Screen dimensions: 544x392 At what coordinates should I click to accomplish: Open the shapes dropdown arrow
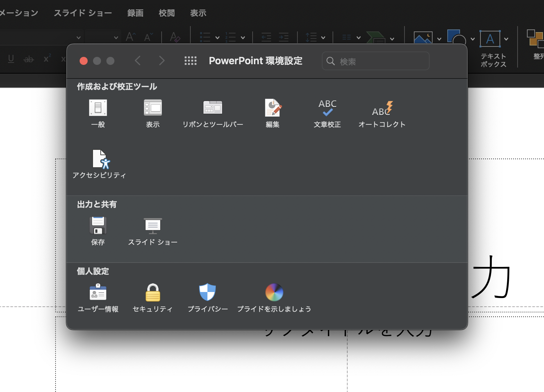[473, 39]
